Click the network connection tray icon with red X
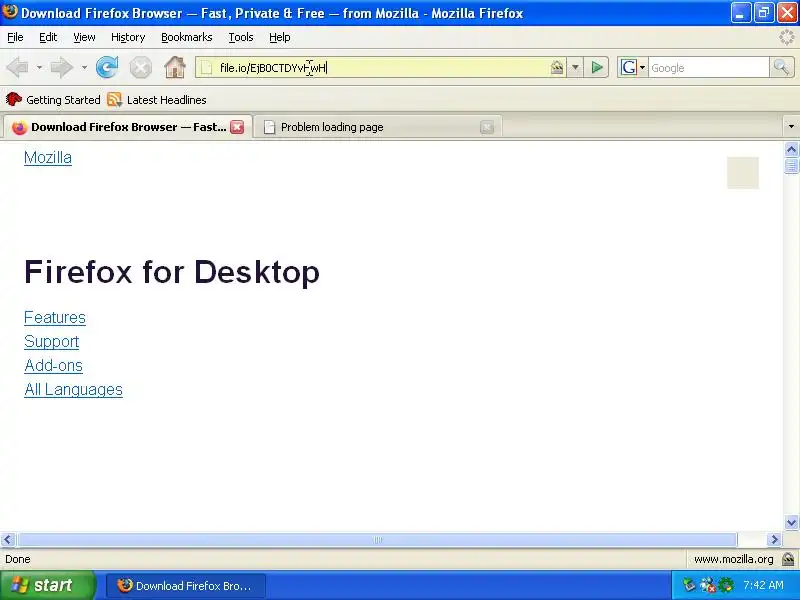Viewport: 800px width, 600px height. pos(708,585)
